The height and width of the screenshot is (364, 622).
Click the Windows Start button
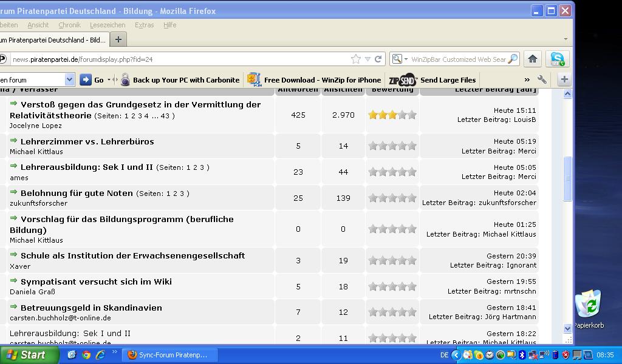click(28, 355)
